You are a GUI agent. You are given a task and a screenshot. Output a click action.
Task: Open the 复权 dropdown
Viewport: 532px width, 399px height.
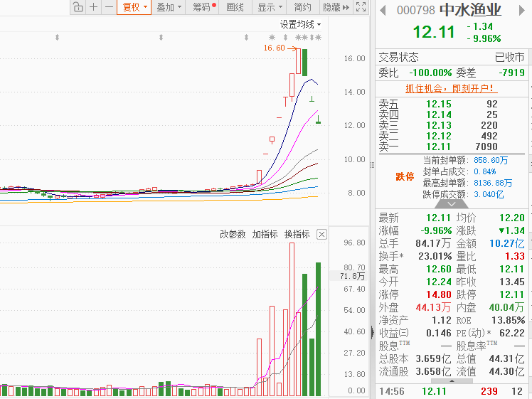[134, 7]
